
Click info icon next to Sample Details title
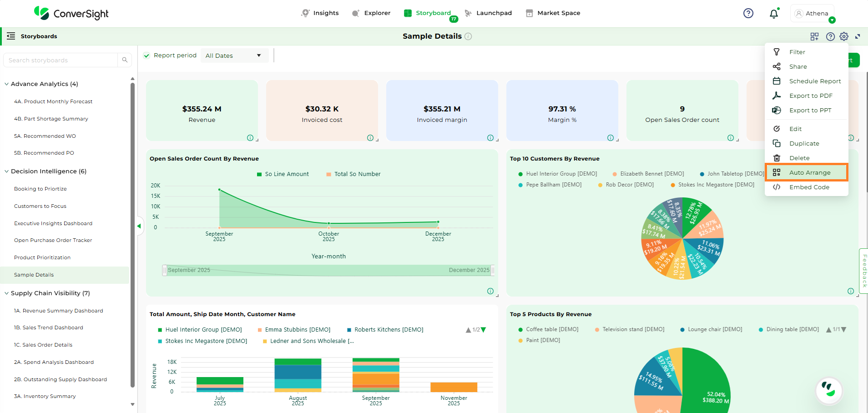tap(468, 36)
